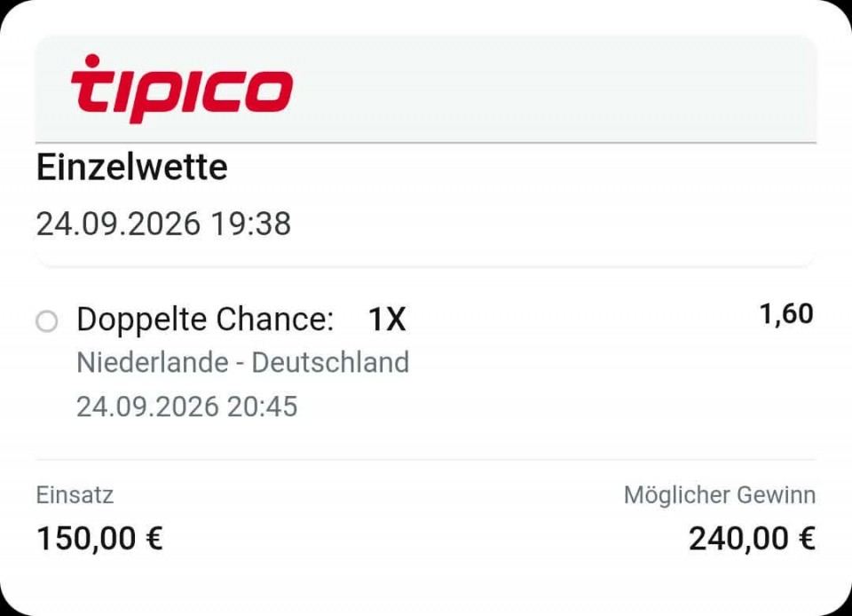Click the Einsatz label
The width and height of the screenshot is (852, 616).
(x=75, y=495)
